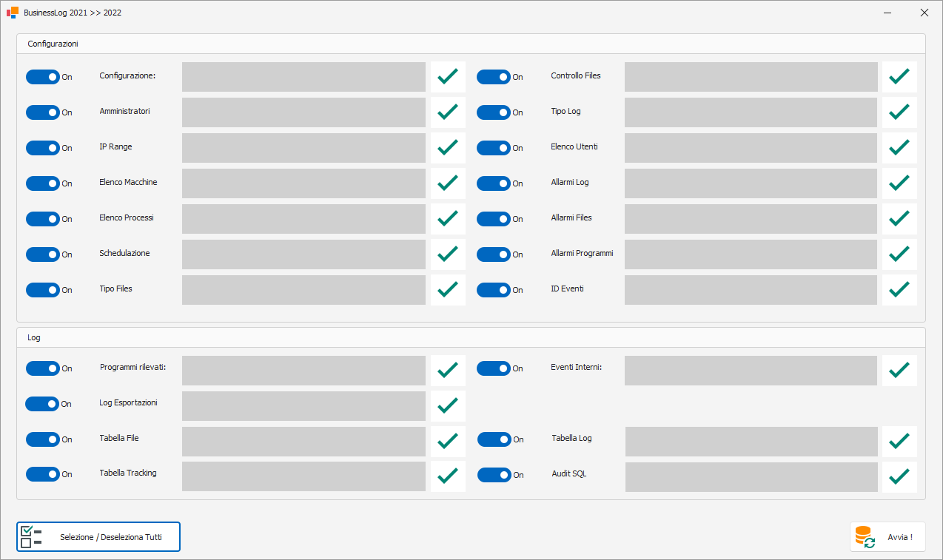Toggle the Elenco Processi switch
Viewport: 943px width, 560px height.
coord(43,219)
